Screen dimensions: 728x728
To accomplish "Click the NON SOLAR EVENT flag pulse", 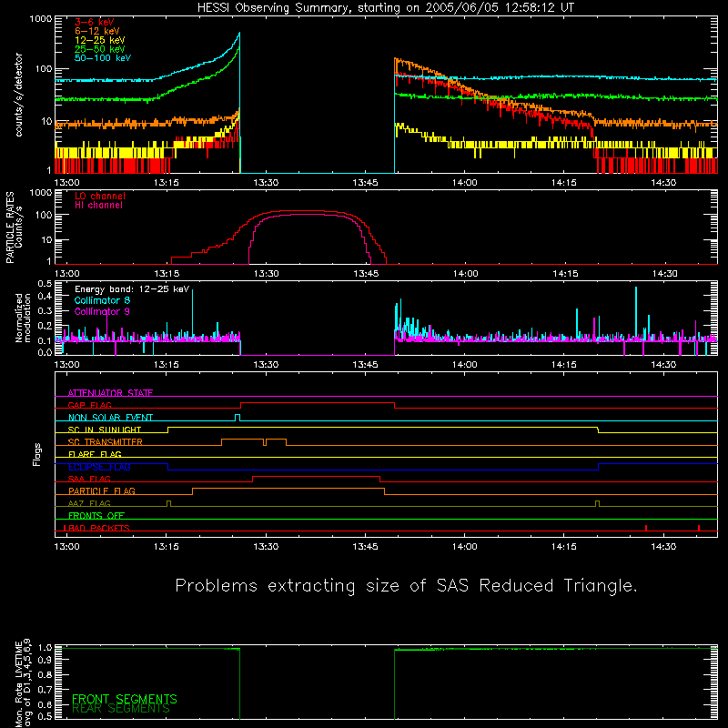I will coord(238,418).
